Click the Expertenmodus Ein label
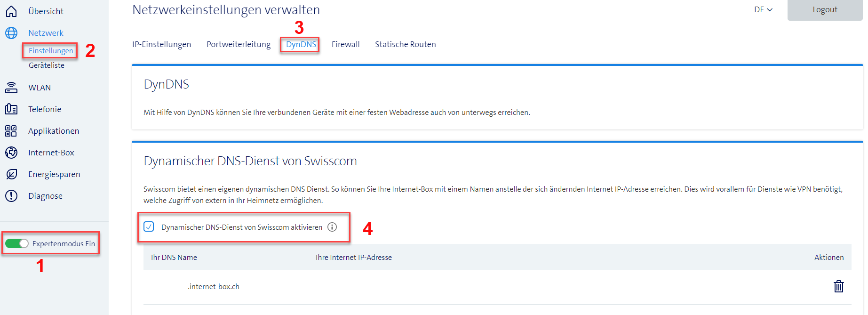This screenshot has width=868, height=315. (64, 243)
